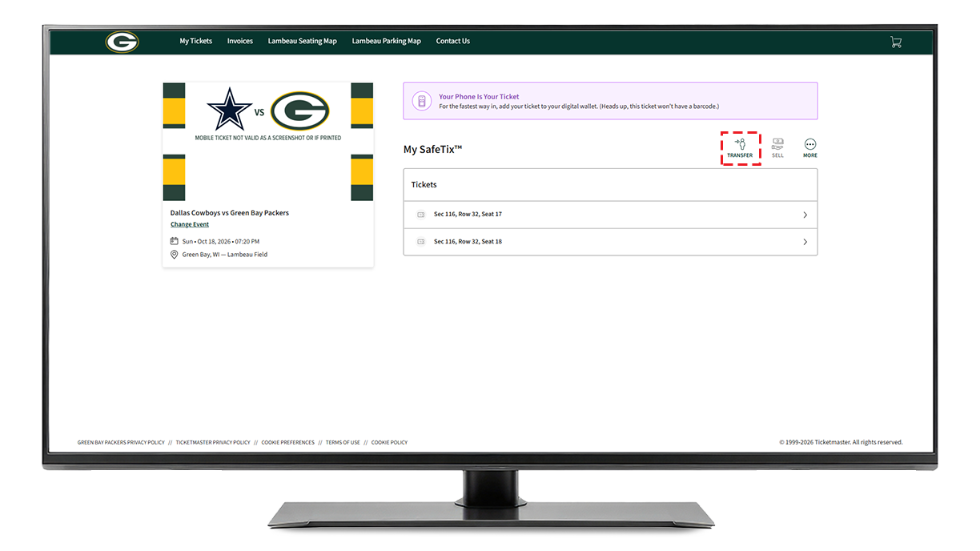Click the Tickets list header

[x=610, y=185]
